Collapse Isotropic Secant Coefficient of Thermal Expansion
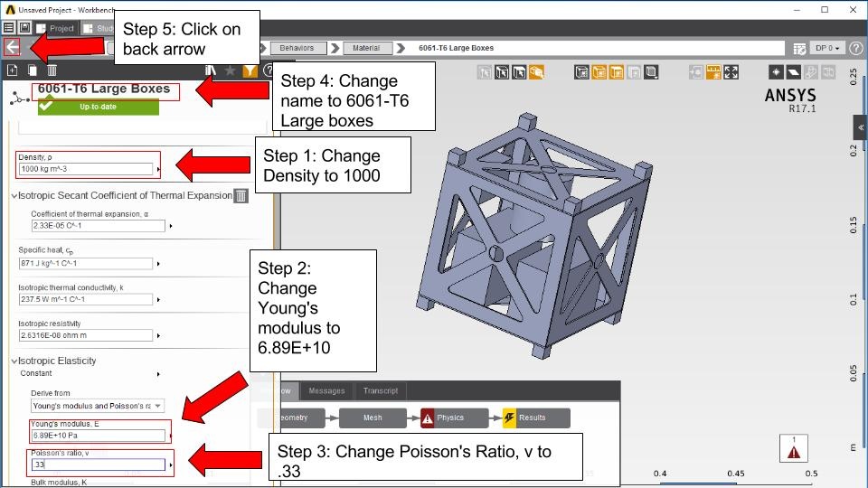Screen dimensions: 868x488 coord(14,196)
